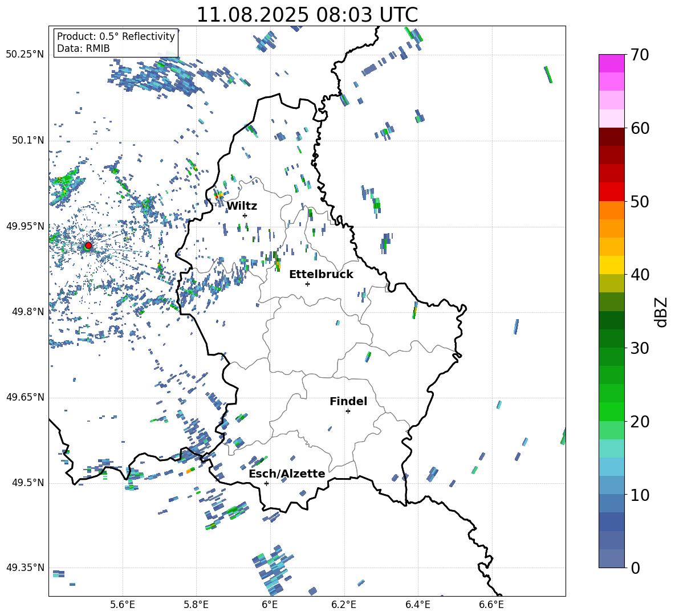The height and width of the screenshot is (616, 675).
Task: Click the magenta top colorbar segment
Action: pos(611,64)
